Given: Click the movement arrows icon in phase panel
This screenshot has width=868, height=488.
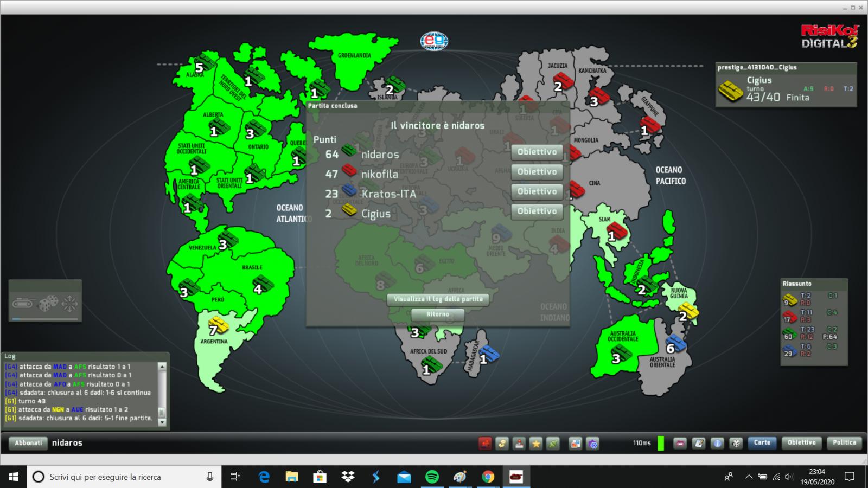Looking at the screenshot, I should click(69, 303).
